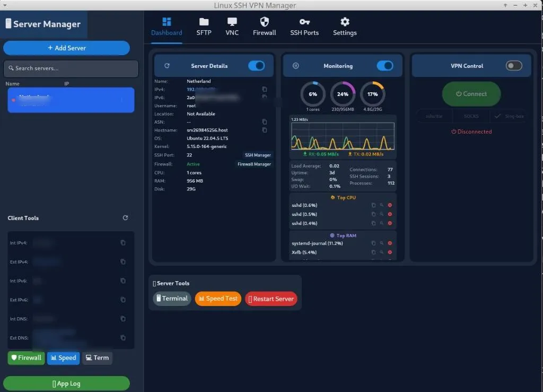Viewport: 543px width, 392px height.
Task: Copy the Xvfb process name
Action: [373, 252]
